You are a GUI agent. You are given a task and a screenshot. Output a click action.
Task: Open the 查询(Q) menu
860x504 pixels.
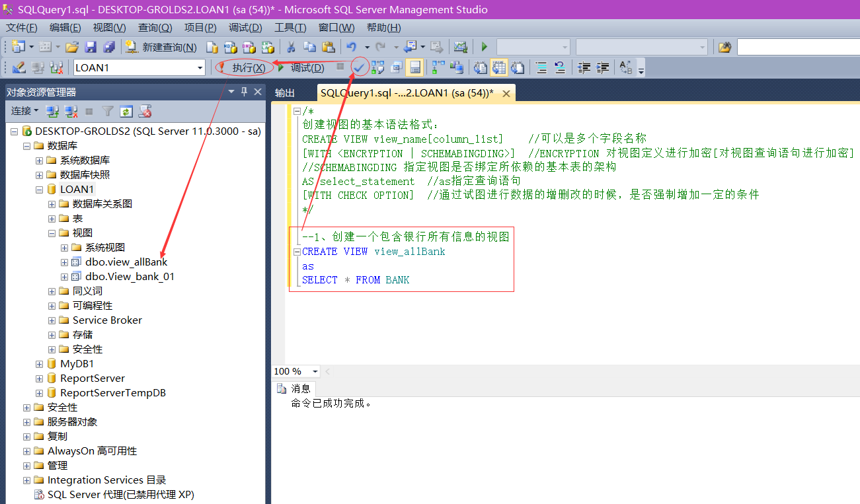[153, 27]
